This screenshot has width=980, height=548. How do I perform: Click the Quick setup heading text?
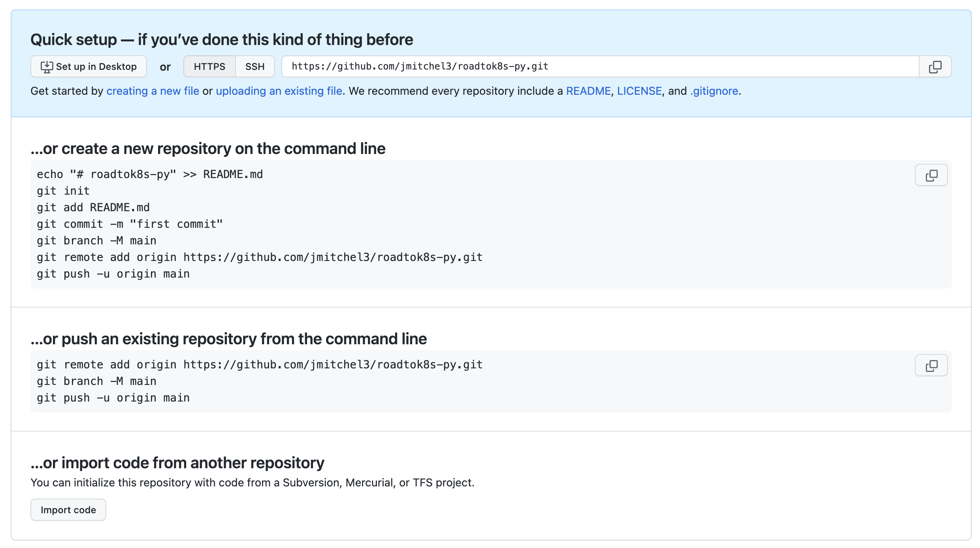(x=221, y=40)
